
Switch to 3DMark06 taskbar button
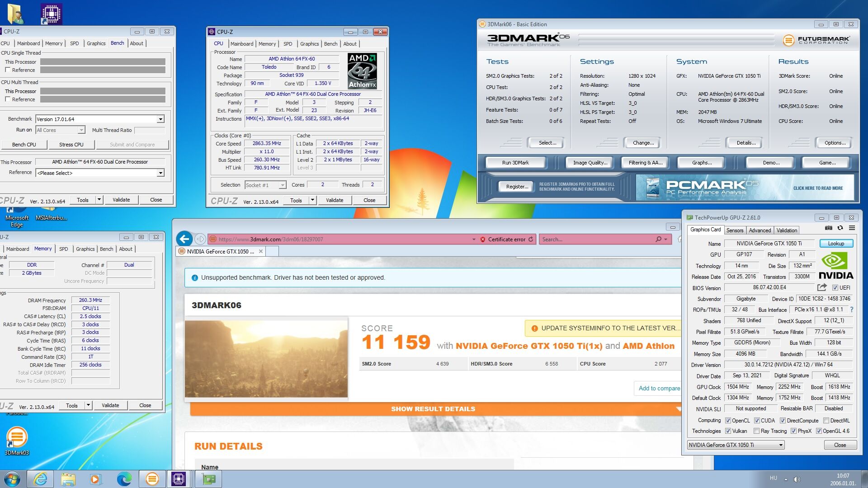pos(152,479)
